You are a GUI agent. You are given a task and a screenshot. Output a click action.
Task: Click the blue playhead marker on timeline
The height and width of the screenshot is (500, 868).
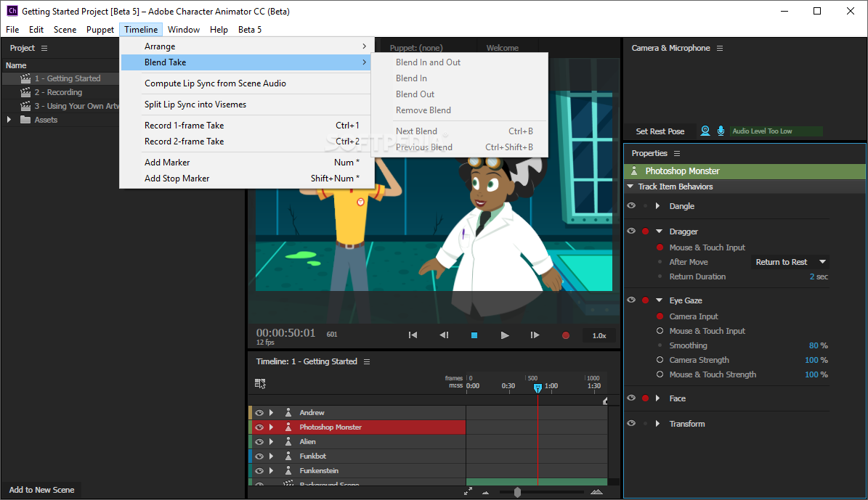tap(538, 388)
